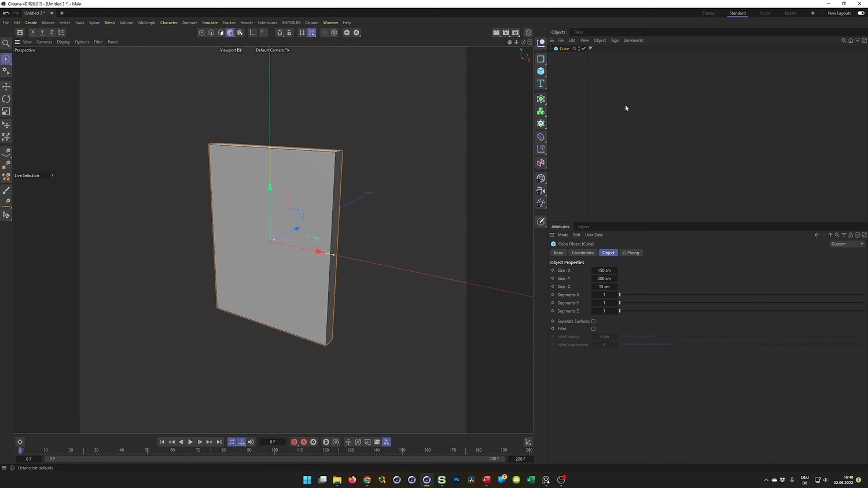This screenshot has width=868, height=488.
Task: Enable the Fillet checkbox
Action: click(x=593, y=329)
